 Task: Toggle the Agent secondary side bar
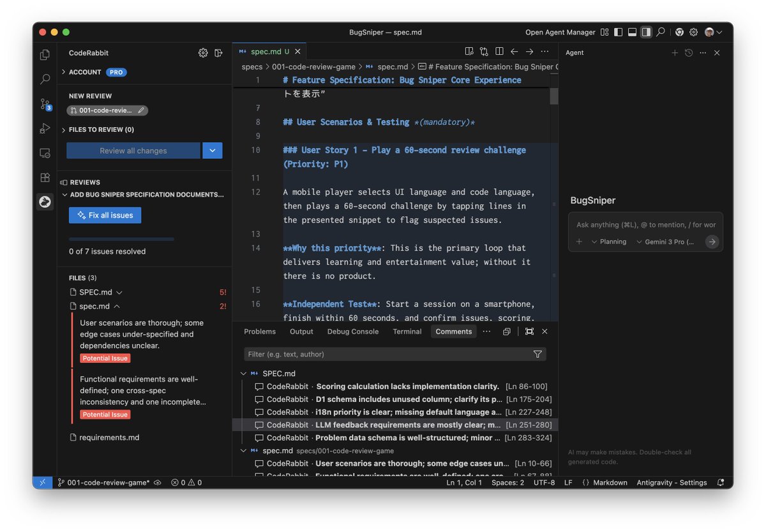[646, 32]
